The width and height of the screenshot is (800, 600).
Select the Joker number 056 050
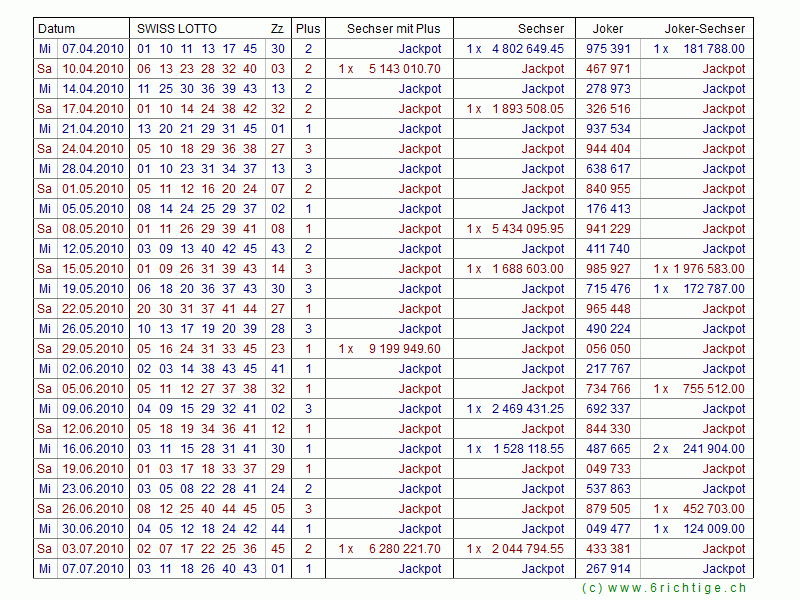pos(608,349)
